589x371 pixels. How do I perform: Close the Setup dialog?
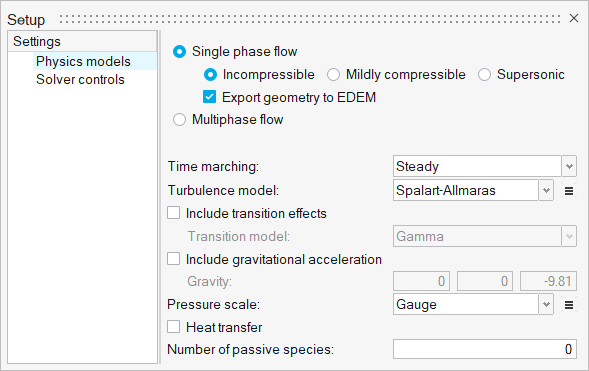[574, 18]
